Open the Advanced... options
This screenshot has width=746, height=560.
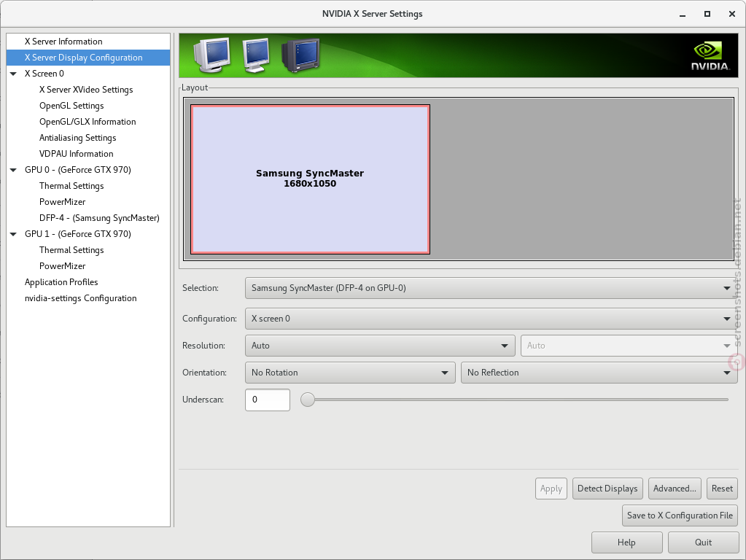[x=675, y=489]
